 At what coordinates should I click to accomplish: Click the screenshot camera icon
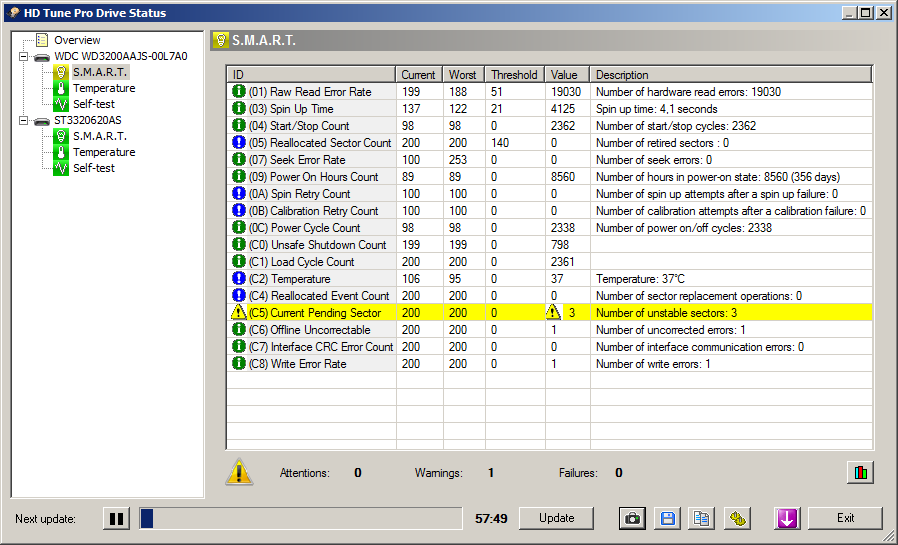click(632, 519)
